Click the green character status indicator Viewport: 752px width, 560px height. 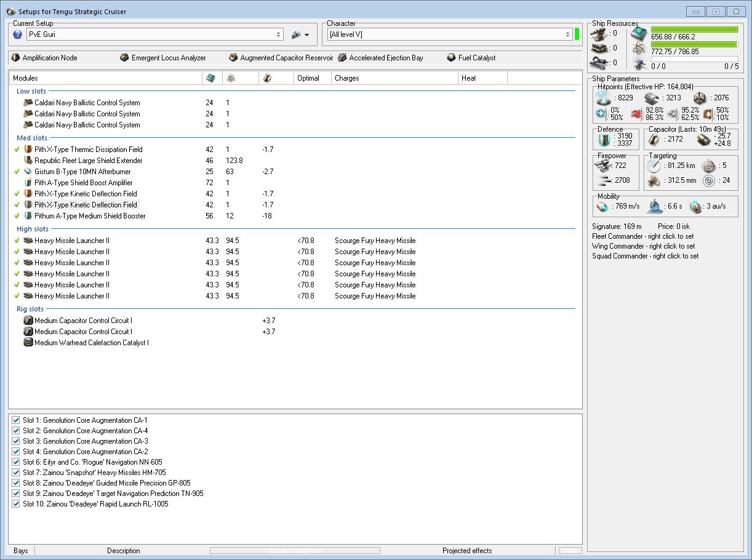click(x=577, y=34)
